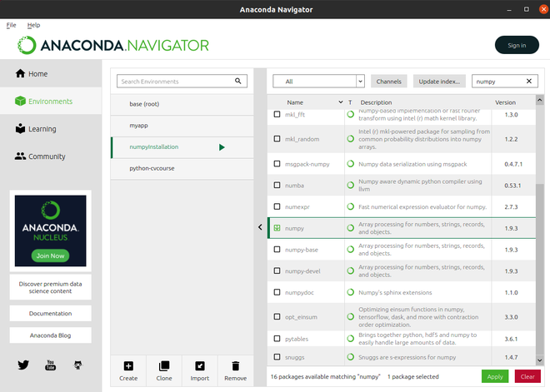The image size is (550, 392).
Task: Click the type circle icon for opt_einsum
Action: [x=350, y=317]
